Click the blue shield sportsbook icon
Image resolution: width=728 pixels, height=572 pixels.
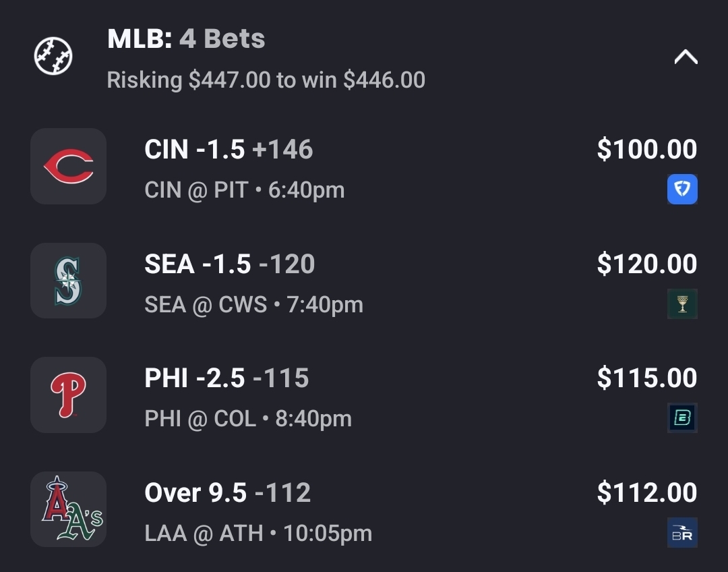[682, 190]
